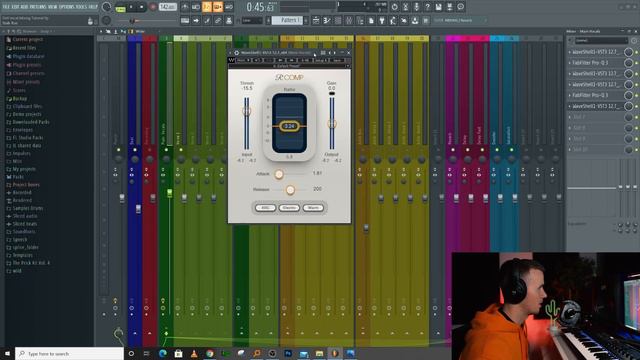Toggle wait for input to start playing
Viewport: 640px width, 360px height.
196,7
